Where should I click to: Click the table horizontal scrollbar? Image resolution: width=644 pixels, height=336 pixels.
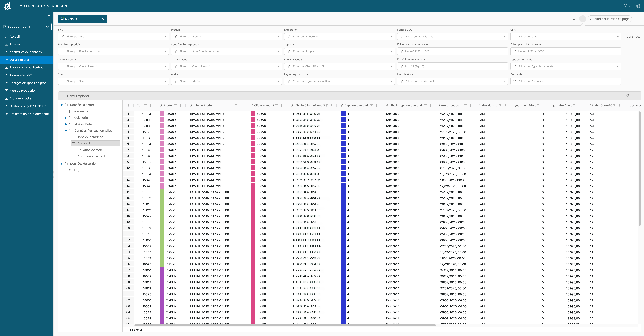pyautogui.click(x=285, y=325)
